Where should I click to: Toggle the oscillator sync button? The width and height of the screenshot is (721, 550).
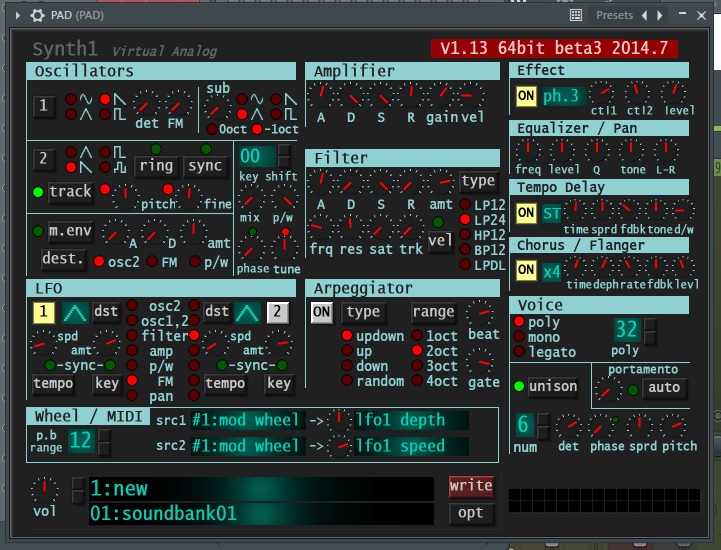[x=205, y=166]
